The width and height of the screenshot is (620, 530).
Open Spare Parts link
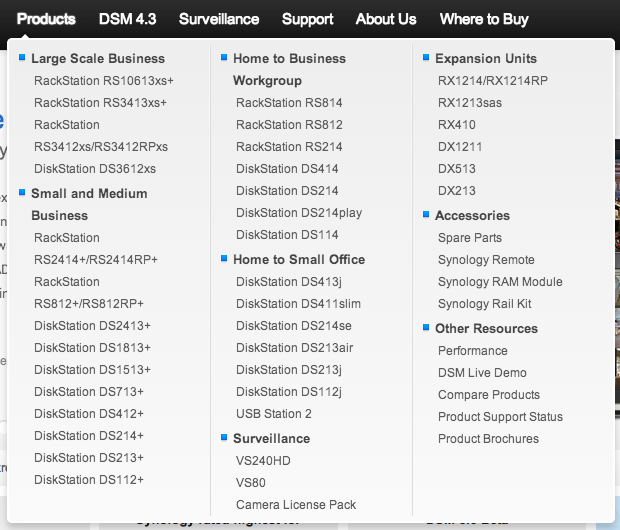(470, 238)
